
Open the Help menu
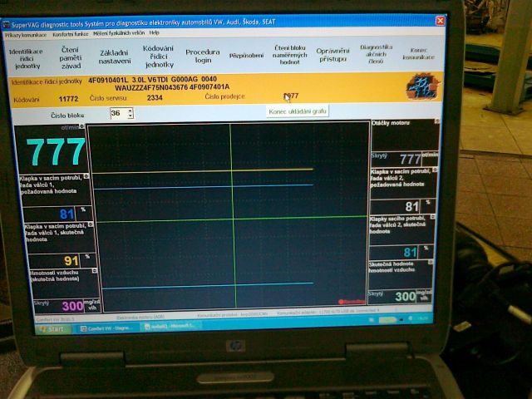[x=154, y=33]
